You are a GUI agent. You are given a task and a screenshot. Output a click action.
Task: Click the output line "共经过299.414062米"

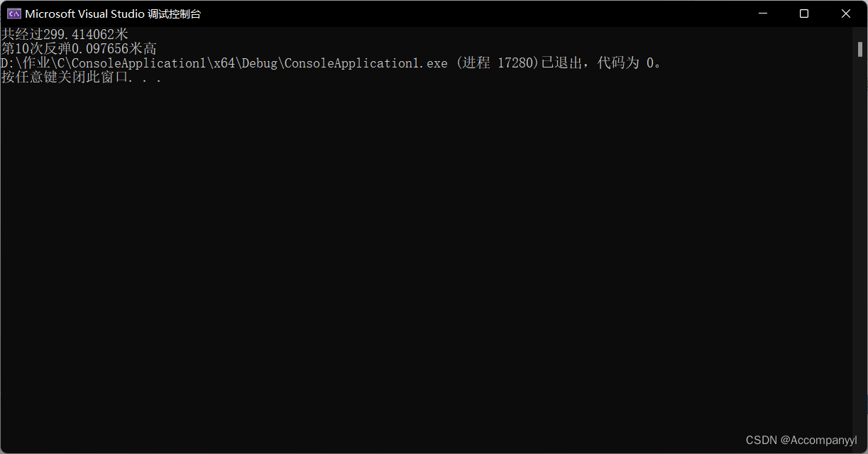65,34
